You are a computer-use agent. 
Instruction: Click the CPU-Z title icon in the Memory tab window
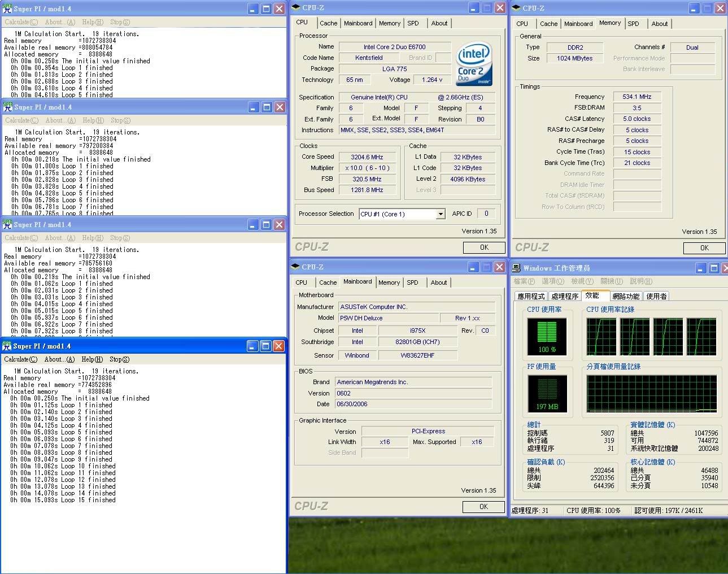(516, 8)
